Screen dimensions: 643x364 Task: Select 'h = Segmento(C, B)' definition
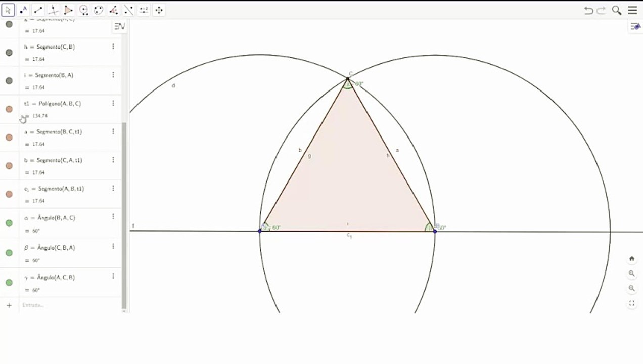coord(50,47)
